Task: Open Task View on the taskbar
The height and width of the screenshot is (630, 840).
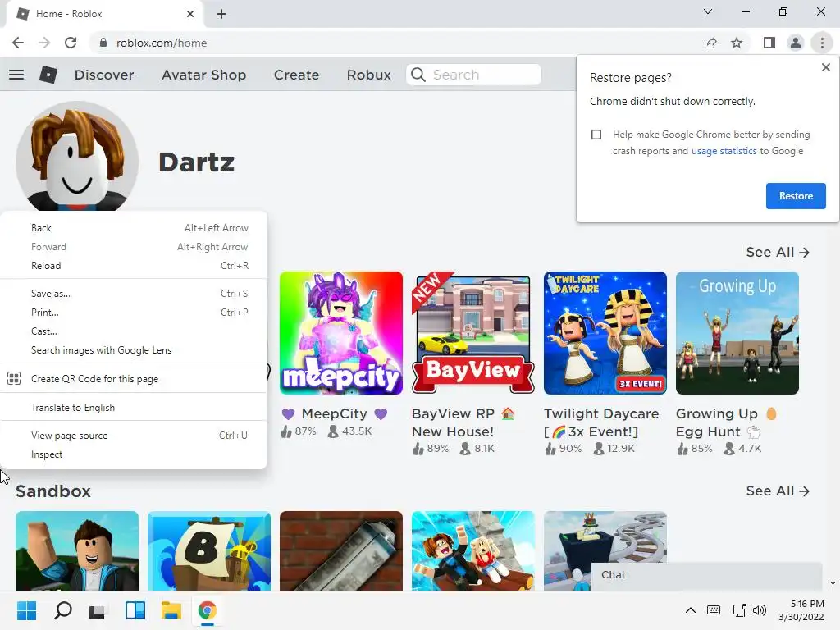Action: 98,610
